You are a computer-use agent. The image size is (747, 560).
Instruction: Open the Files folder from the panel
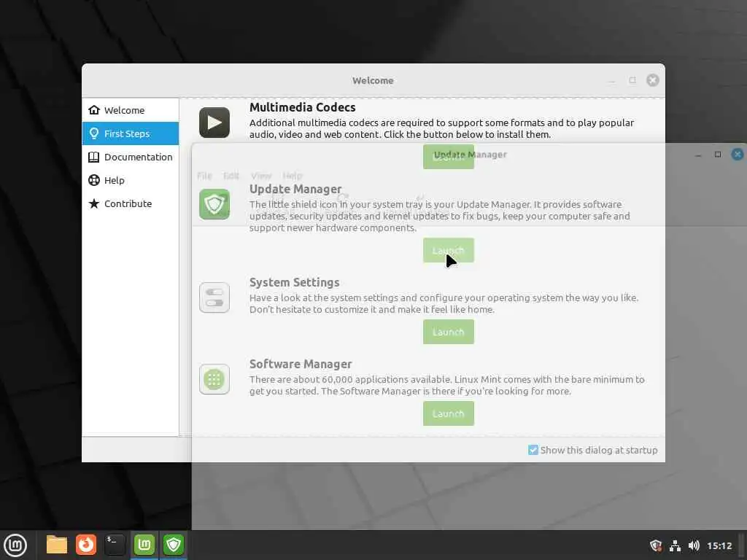click(57, 545)
